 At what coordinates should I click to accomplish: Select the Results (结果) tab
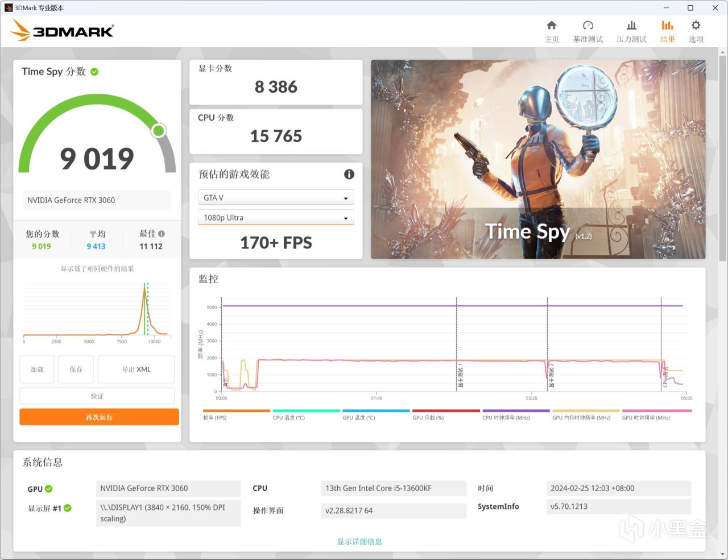pyautogui.click(x=667, y=31)
